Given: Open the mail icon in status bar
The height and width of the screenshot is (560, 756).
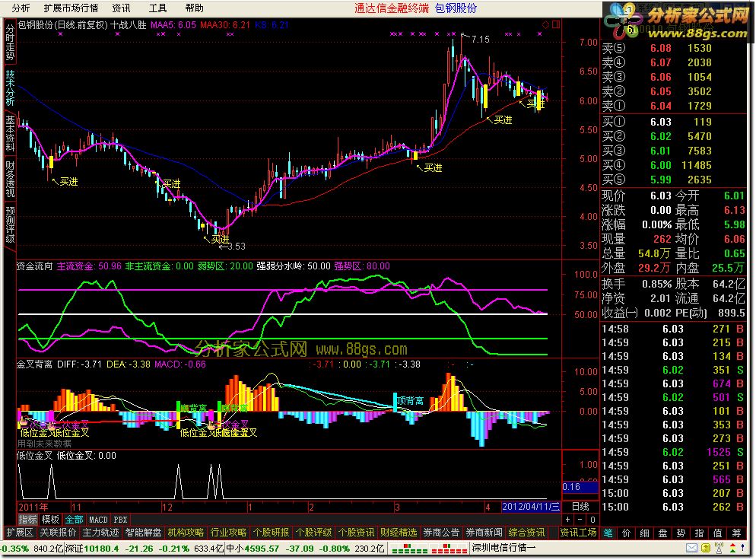Looking at the screenshot, I should coord(691,548).
